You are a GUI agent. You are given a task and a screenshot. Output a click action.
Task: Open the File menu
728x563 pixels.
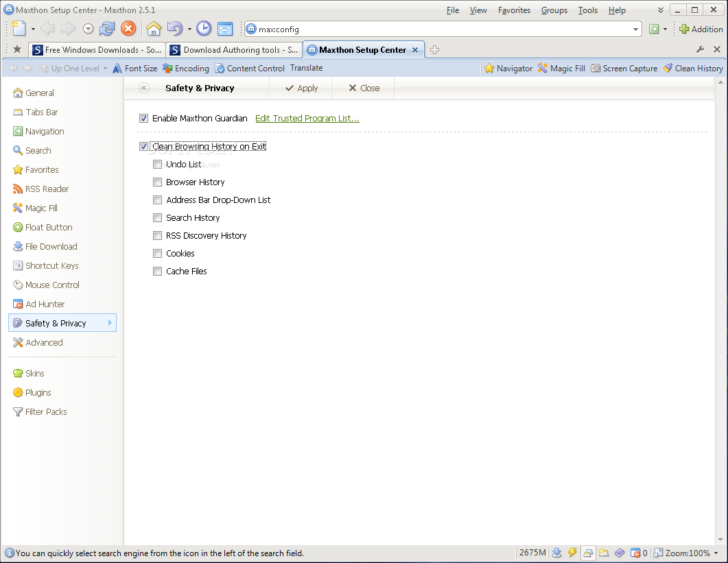(453, 10)
